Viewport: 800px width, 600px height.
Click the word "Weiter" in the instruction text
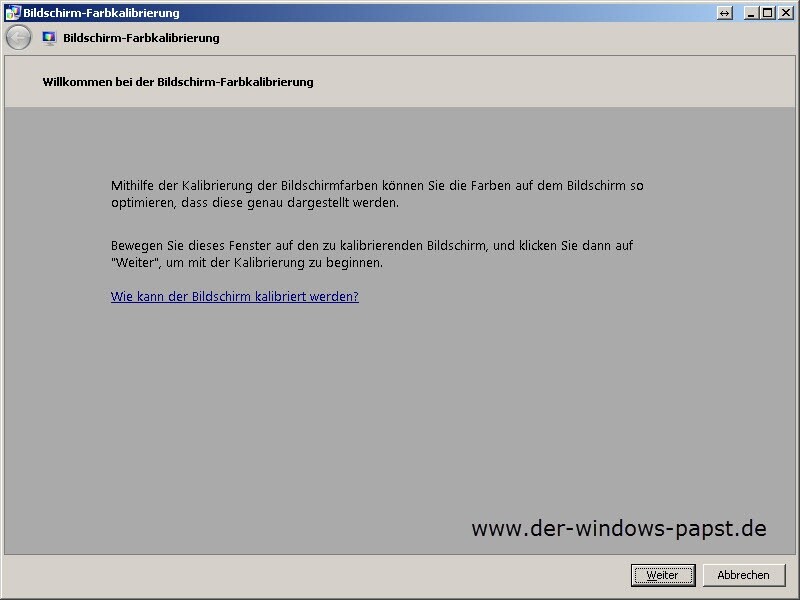coord(134,263)
